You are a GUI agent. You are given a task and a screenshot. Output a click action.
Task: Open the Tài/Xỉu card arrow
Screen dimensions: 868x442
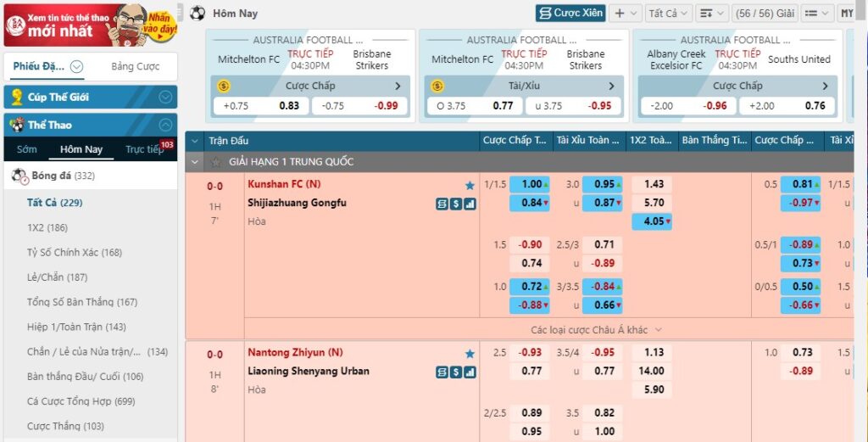pos(612,86)
